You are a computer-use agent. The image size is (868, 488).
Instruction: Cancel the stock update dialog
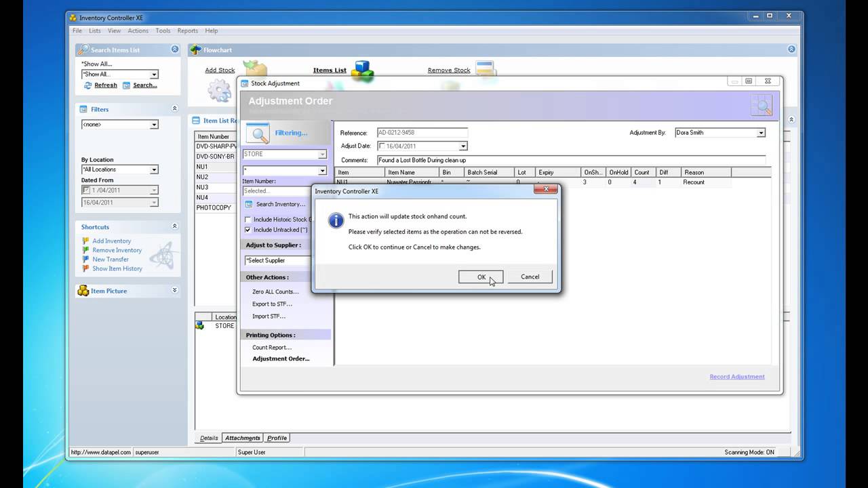coord(530,277)
